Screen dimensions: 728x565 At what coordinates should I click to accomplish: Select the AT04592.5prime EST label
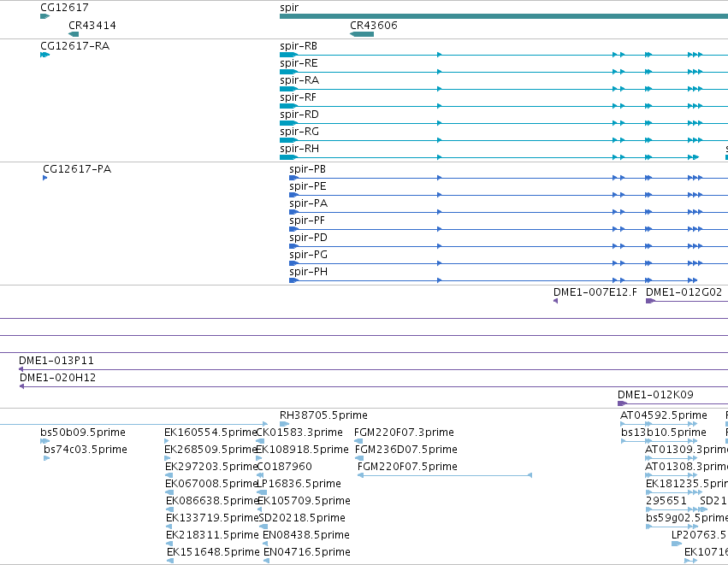point(664,415)
